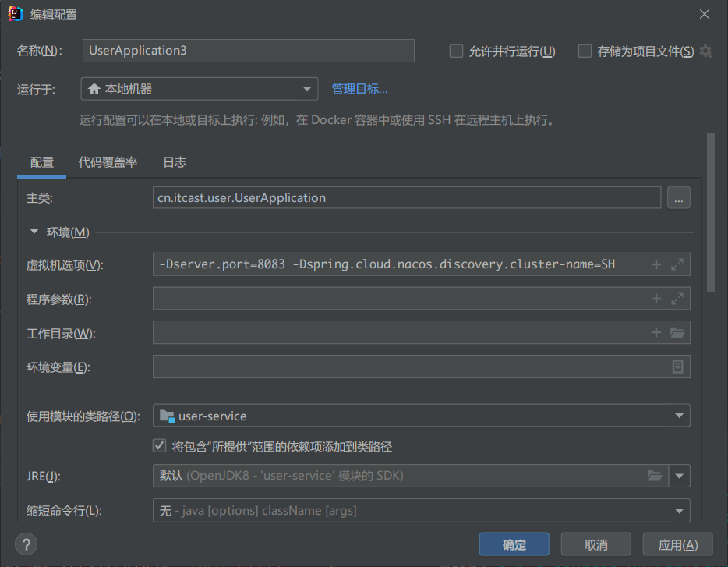
Task: Click the 名称 field containing UserApplication3
Action: click(249, 51)
